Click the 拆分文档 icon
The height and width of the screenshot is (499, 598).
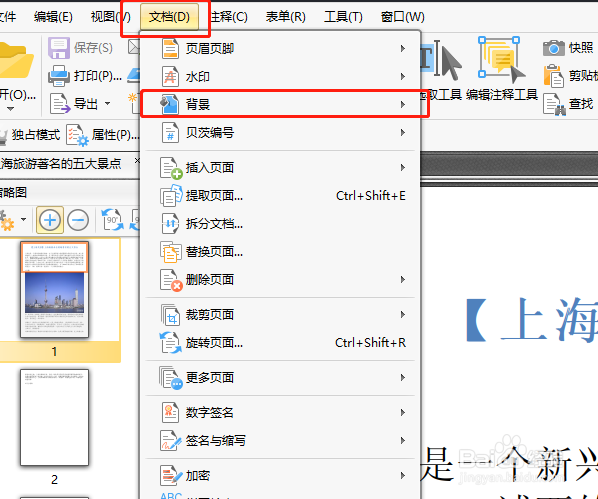coord(170,224)
